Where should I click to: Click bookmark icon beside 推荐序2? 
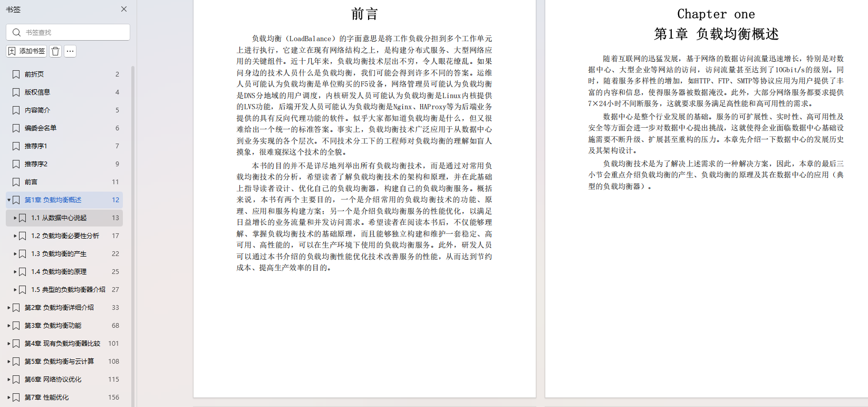[x=16, y=164]
